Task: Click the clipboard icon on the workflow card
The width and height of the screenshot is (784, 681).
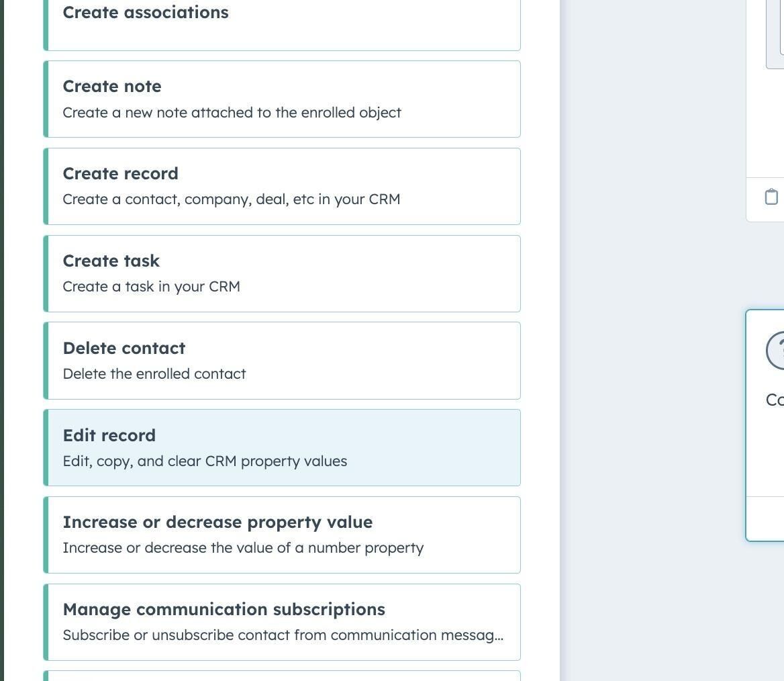Action: [x=771, y=197]
